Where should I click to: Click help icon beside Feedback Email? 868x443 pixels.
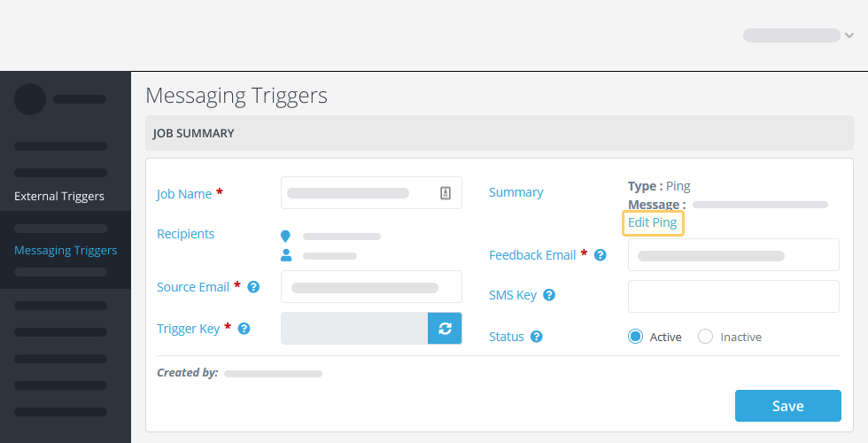601,255
